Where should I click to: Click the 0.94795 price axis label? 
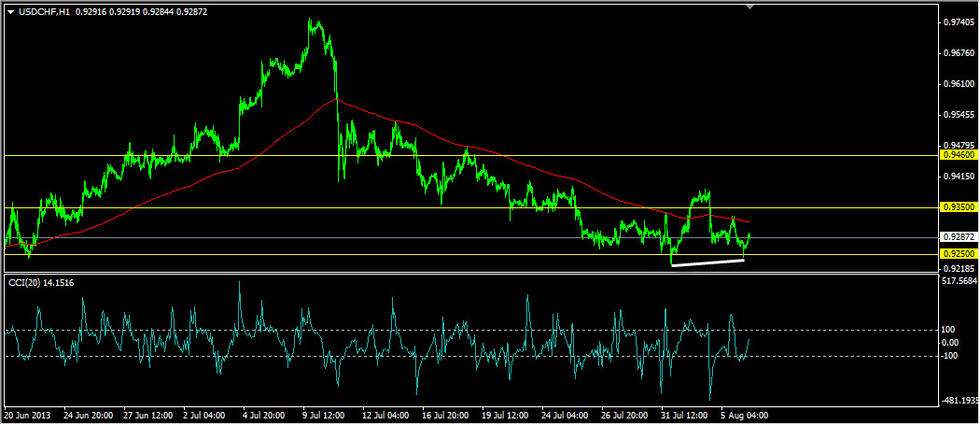click(x=957, y=145)
